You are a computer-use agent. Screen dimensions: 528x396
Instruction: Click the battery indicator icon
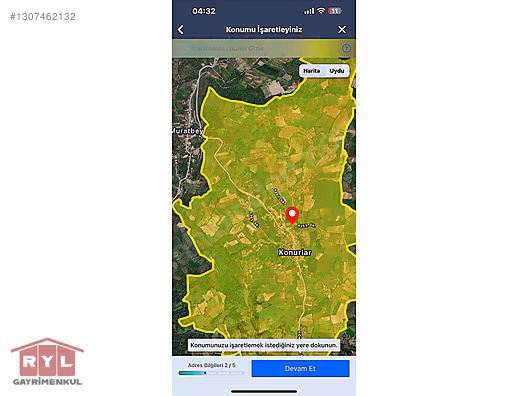click(335, 11)
